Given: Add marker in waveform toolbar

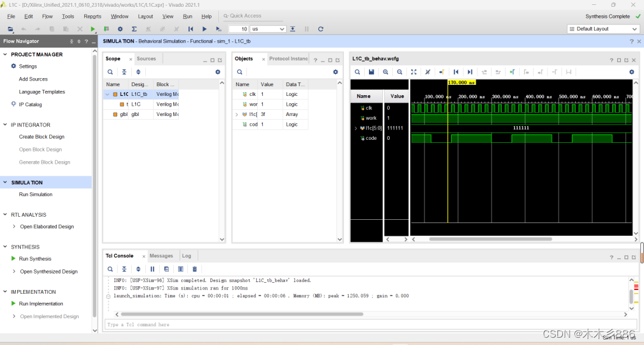Looking at the screenshot, I should [512, 72].
